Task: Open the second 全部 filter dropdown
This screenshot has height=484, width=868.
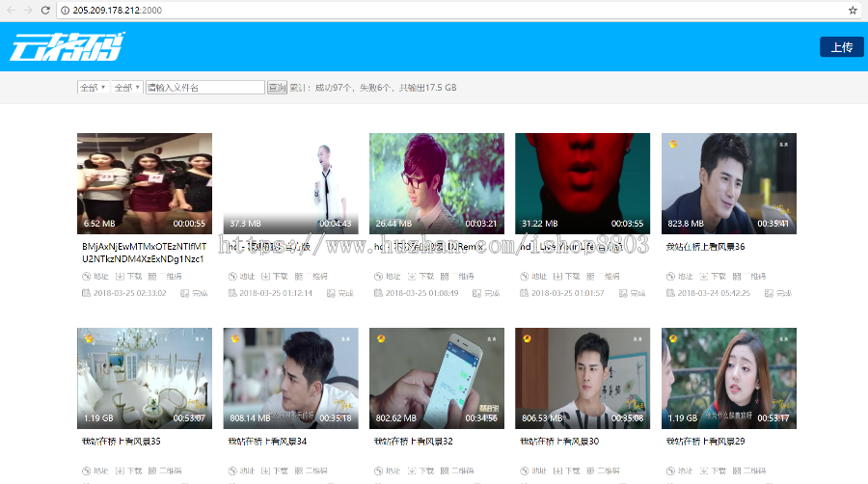Action: pos(126,88)
